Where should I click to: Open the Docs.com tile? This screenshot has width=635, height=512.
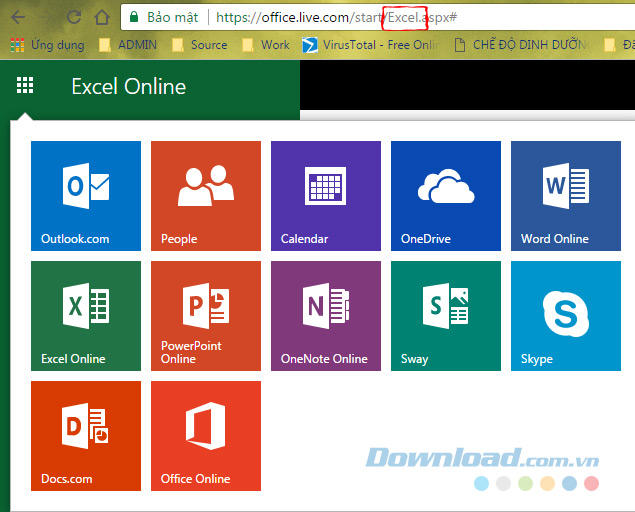coord(86,435)
